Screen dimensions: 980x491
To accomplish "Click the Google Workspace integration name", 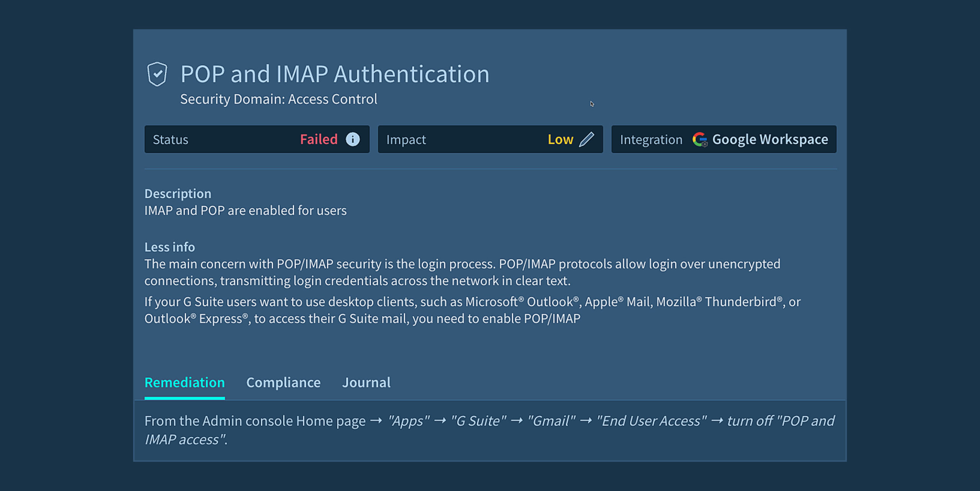I will point(770,139).
